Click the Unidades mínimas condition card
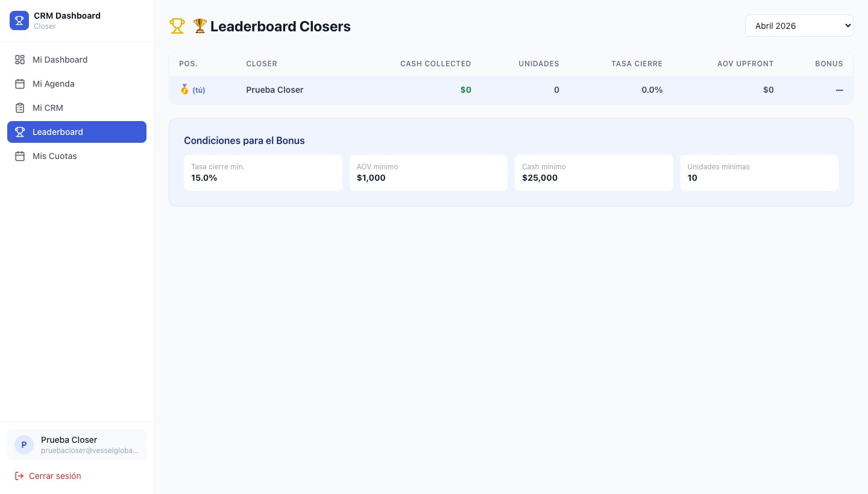Screen dimensions: 868x494 [x=759, y=173]
